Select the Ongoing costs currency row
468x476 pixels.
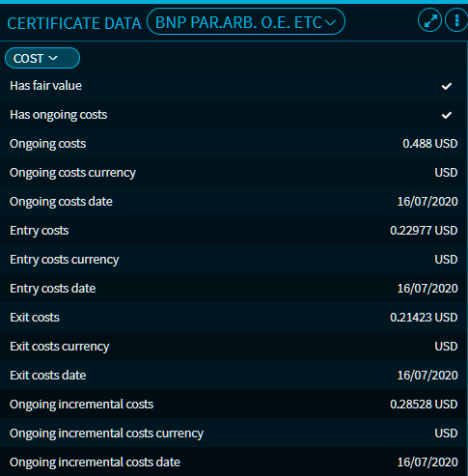click(234, 172)
